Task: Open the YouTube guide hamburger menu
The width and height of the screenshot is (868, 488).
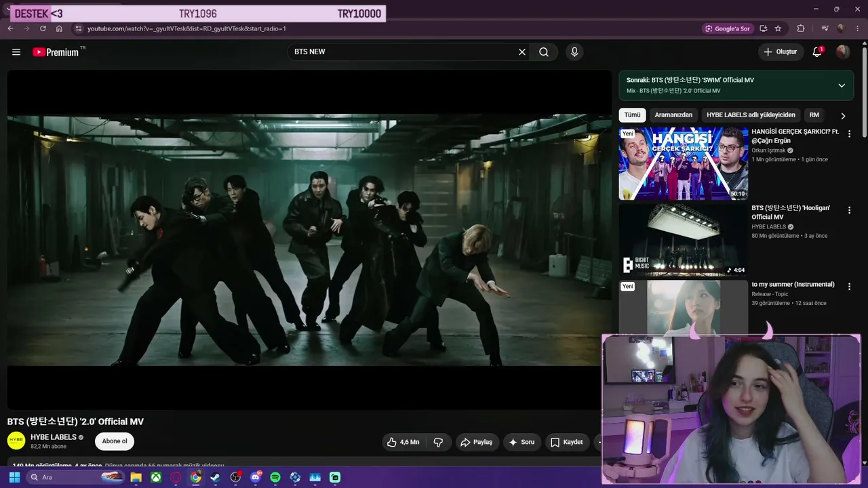Action: click(x=16, y=52)
